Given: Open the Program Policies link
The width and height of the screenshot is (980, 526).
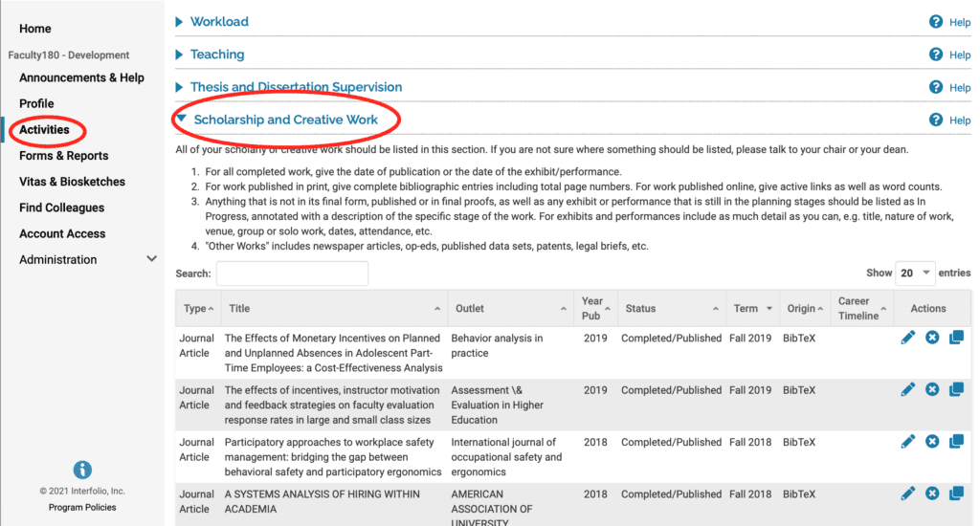Looking at the screenshot, I should pos(82,507).
